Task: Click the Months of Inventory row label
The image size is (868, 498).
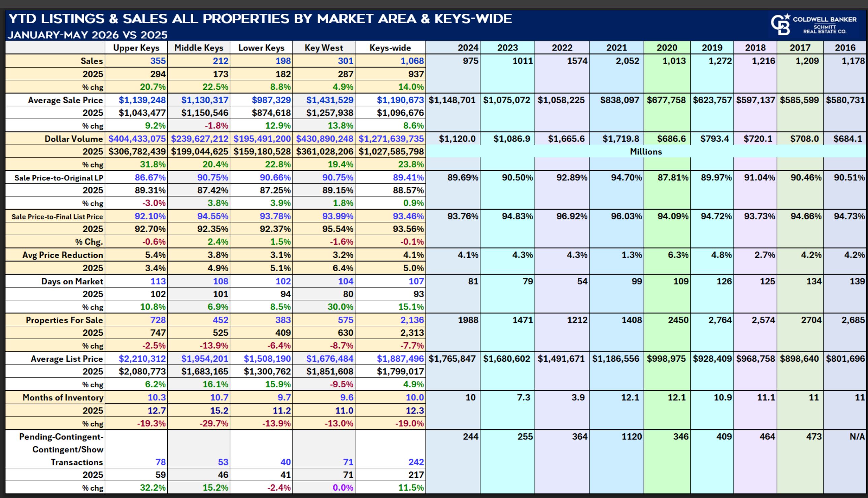Action: pos(63,398)
